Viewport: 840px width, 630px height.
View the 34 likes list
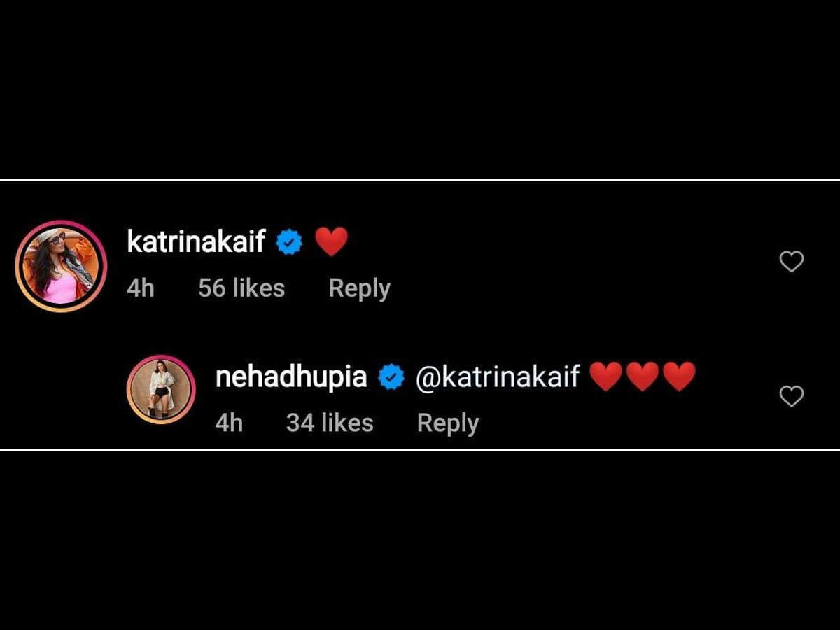pos(330,423)
